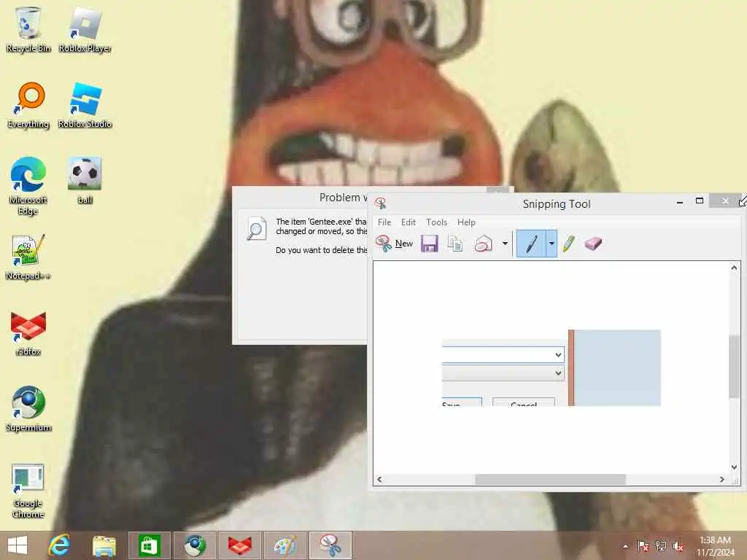Select the redfox desktop shortcut
747x560 pixels.
(x=28, y=333)
